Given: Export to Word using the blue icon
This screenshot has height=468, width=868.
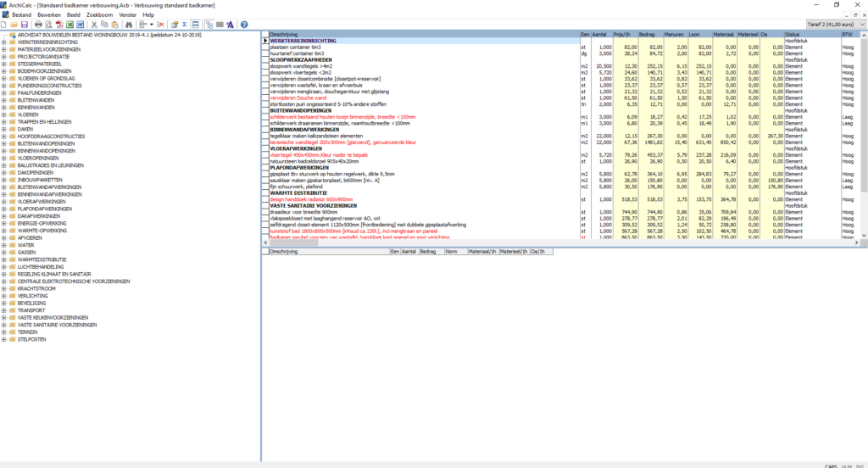Looking at the screenshot, I should [81, 25].
